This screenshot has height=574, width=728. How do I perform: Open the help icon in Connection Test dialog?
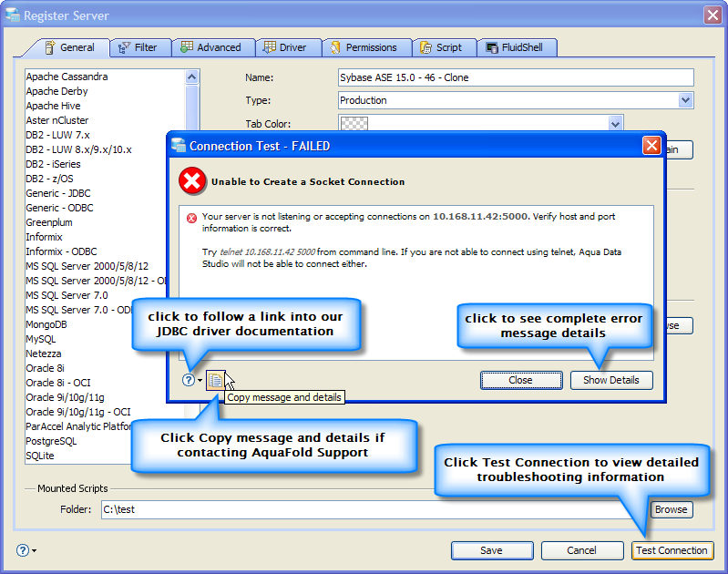(x=188, y=380)
